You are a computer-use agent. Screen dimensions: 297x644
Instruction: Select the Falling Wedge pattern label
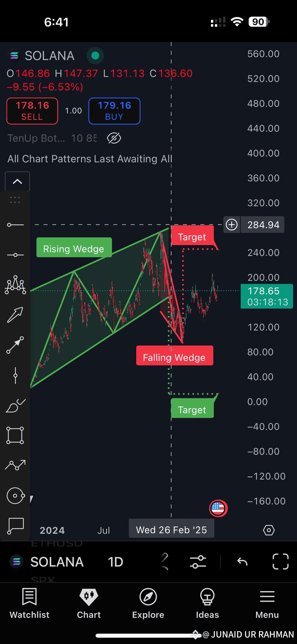click(174, 356)
